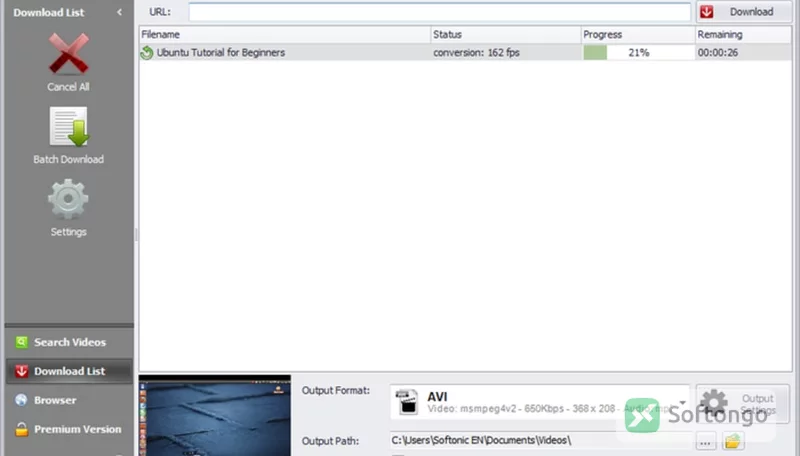Select the Ubuntu Tutorial for Beginners row

click(465, 53)
